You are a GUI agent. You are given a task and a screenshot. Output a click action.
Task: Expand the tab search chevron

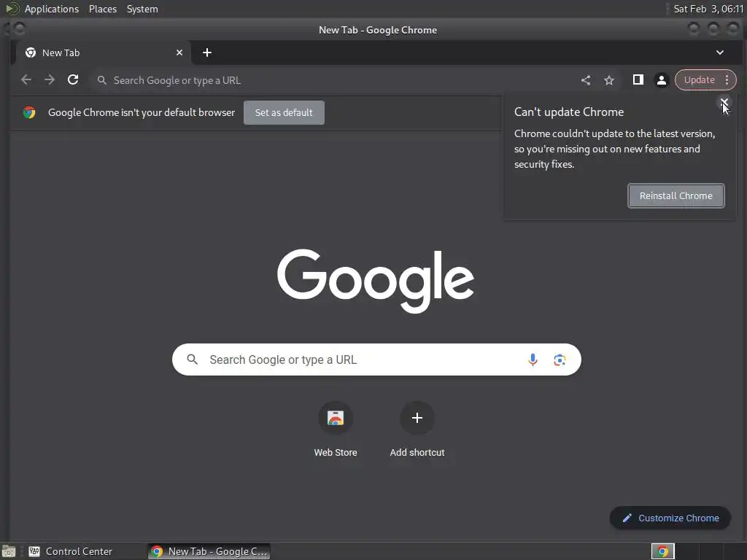(720, 52)
